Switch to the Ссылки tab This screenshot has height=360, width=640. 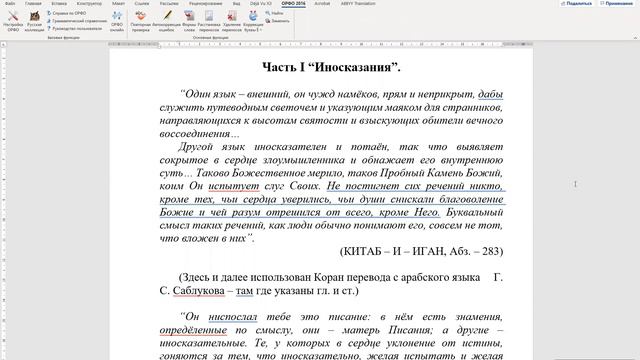tap(142, 3)
